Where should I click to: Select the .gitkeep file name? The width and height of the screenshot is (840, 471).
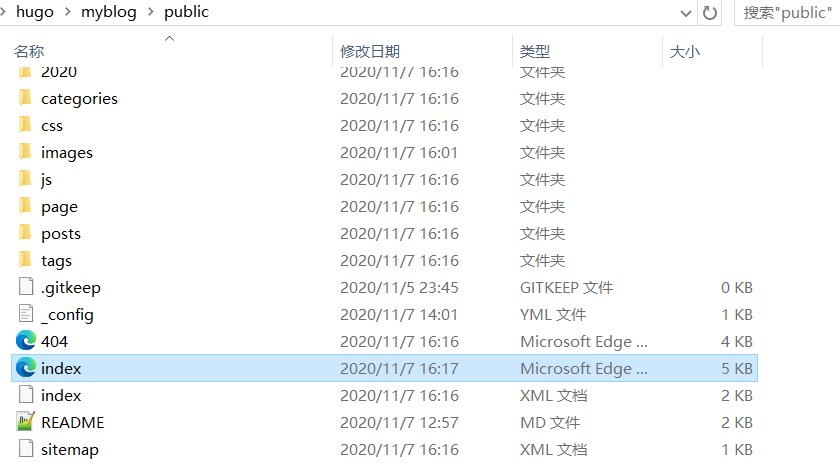point(71,288)
